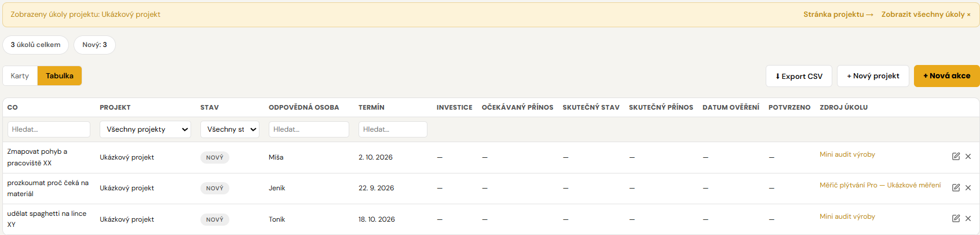980x235 pixels.
Task: Click NOVÝ status badge in Míša's row
Action: coord(215,157)
